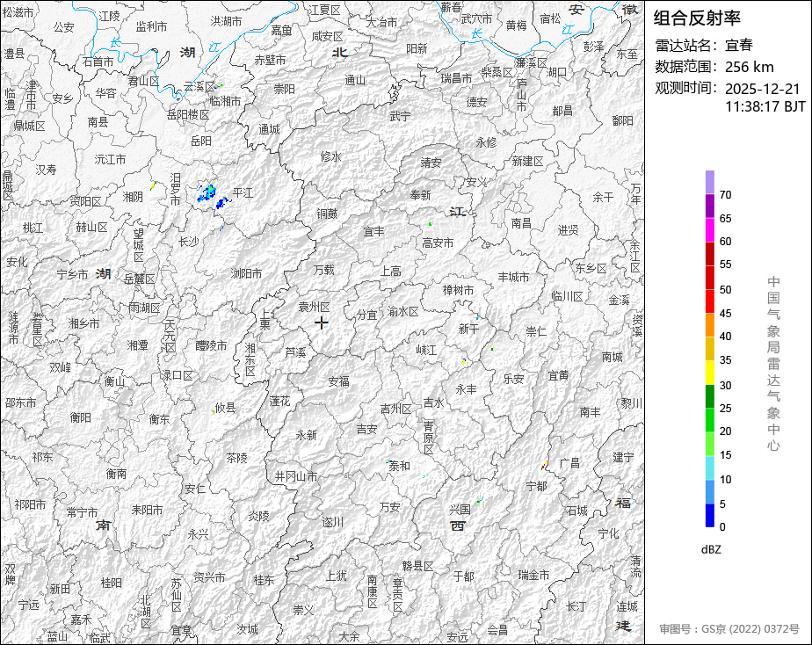812x645 pixels.
Task: Click the 长沙 label on the map
Action: pyautogui.click(x=188, y=242)
